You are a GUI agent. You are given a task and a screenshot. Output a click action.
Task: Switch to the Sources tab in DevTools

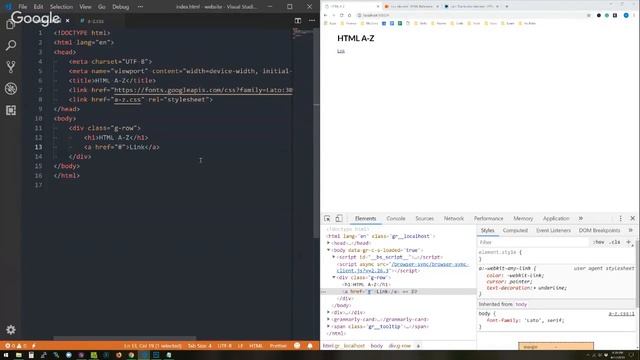[x=424, y=219]
